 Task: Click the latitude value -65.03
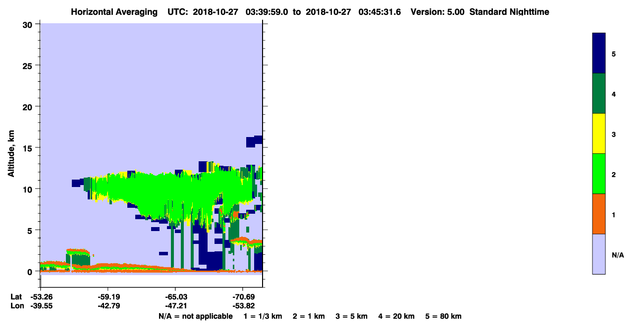(x=175, y=297)
